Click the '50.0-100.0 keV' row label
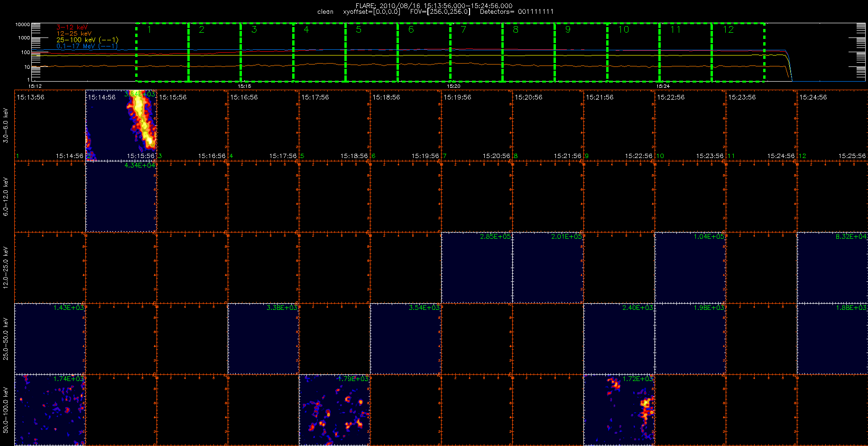 point(6,410)
